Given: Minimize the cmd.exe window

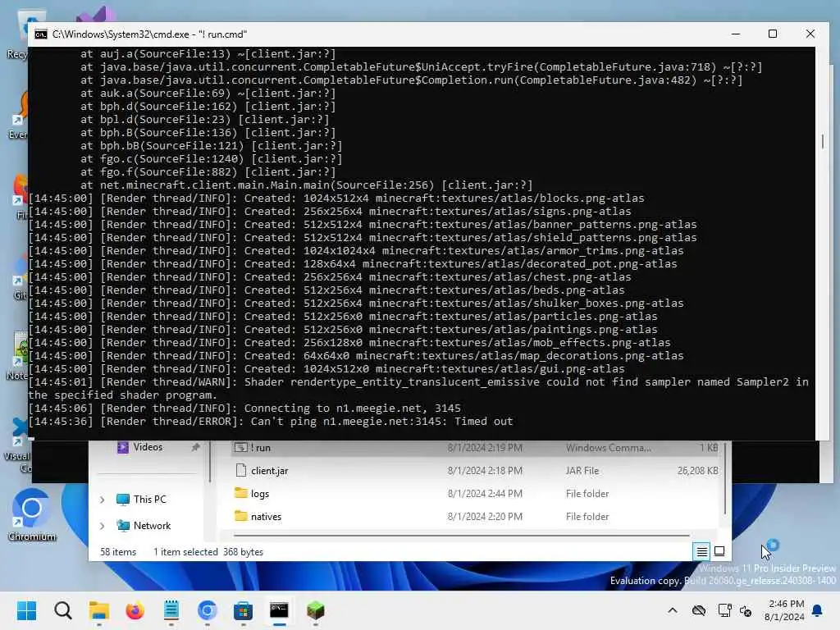Looking at the screenshot, I should 736,34.
